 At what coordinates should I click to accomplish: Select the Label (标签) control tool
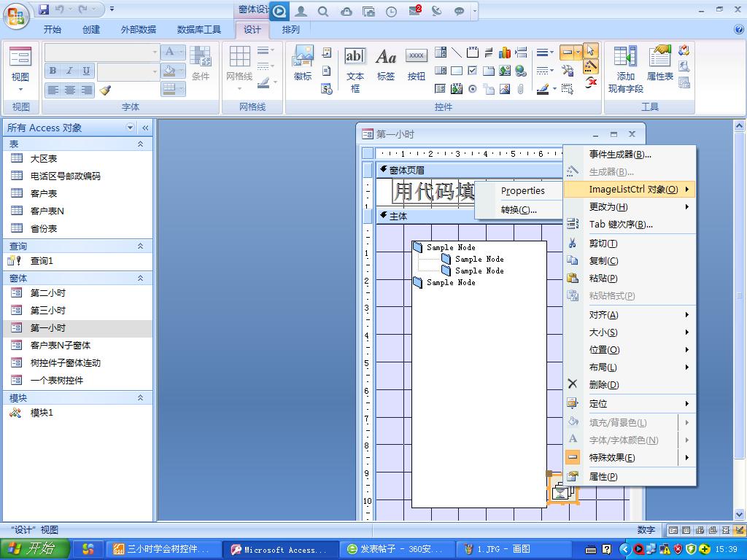385,64
